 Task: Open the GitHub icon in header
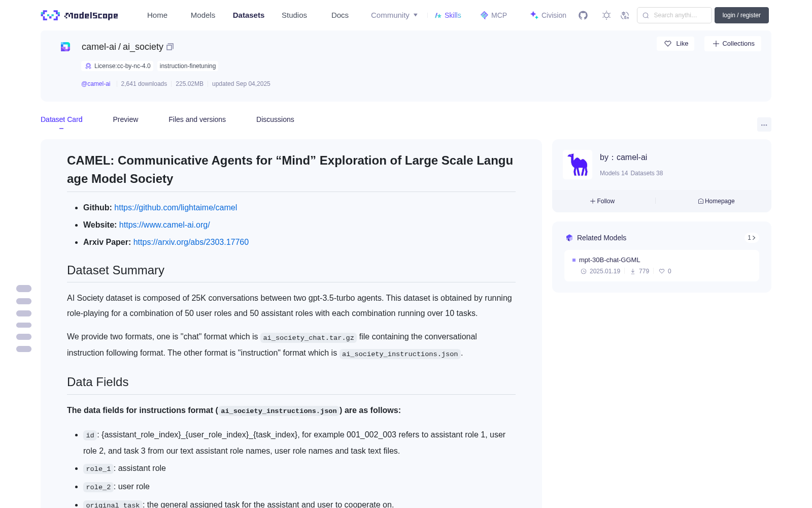583,15
